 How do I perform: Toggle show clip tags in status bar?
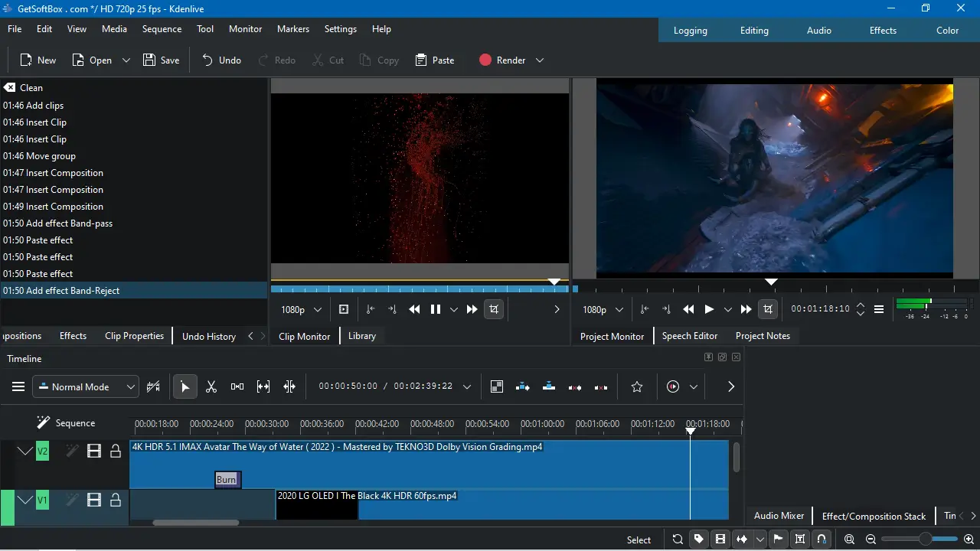699,539
